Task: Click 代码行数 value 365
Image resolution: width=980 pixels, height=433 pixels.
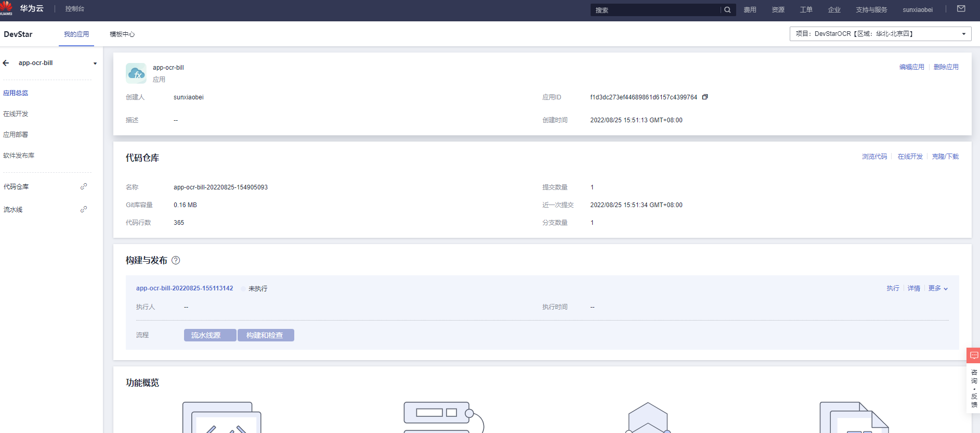Action: tap(179, 223)
